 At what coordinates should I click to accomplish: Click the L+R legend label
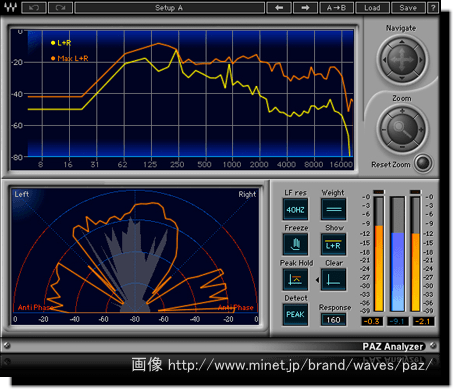(x=64, y=43)
